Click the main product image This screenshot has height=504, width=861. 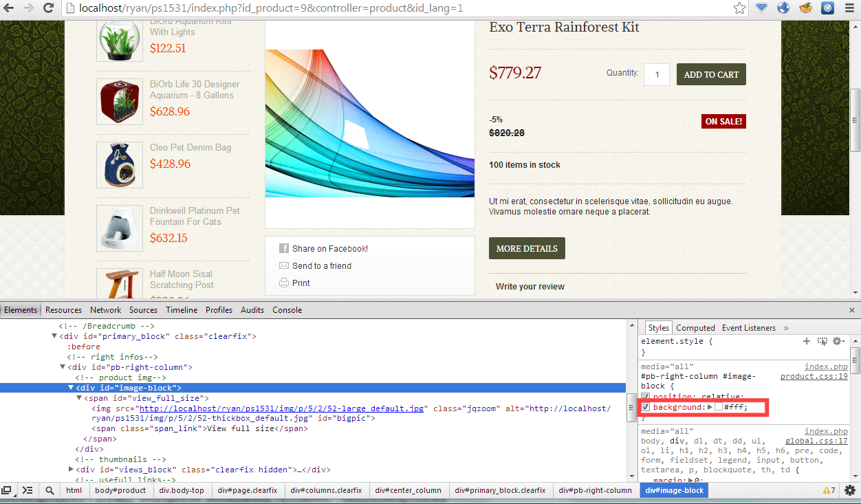(x=370, y=123)
